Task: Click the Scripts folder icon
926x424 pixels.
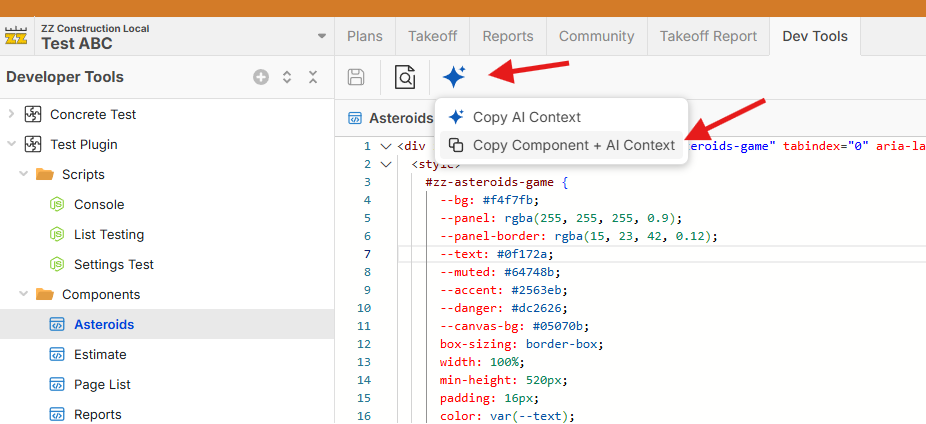Action: (44, 174)
